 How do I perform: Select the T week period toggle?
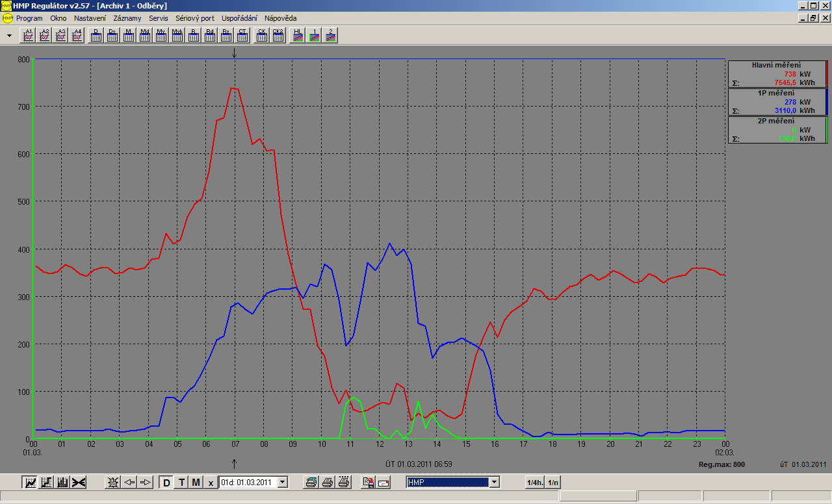181,482
